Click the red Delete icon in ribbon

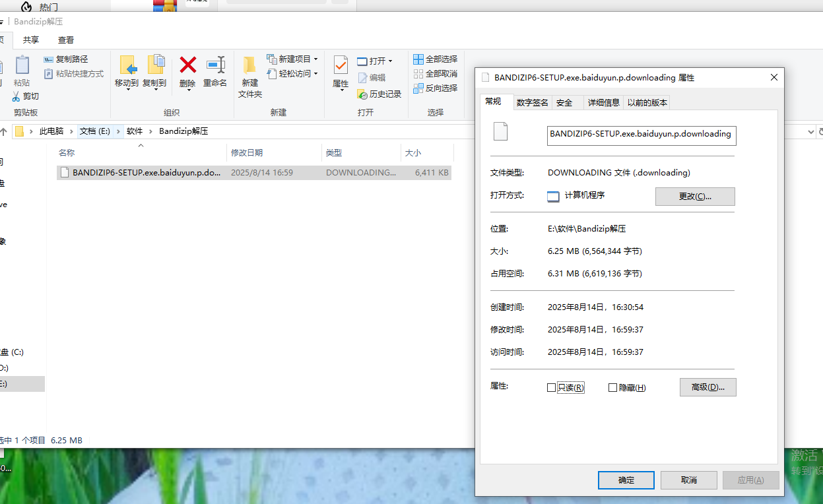pyautogui.click(x=188, y=65)
